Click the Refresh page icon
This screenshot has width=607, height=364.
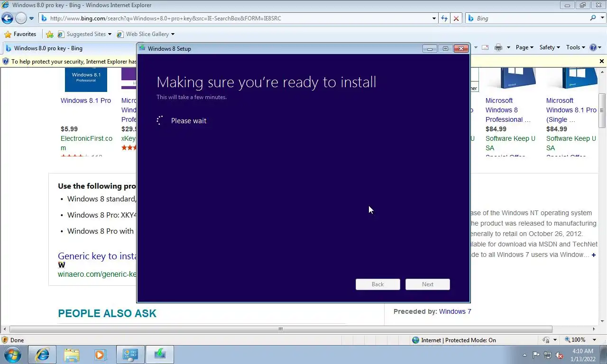444,18
